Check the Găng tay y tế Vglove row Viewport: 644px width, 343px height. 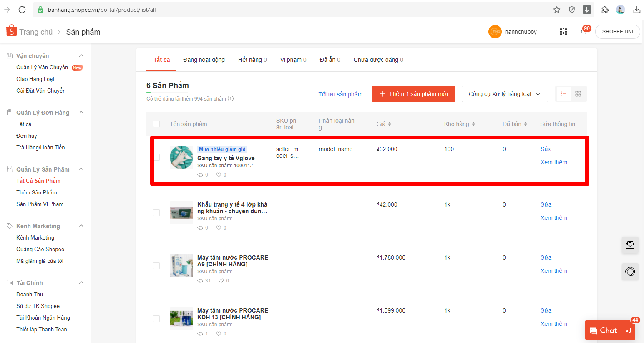156,157
